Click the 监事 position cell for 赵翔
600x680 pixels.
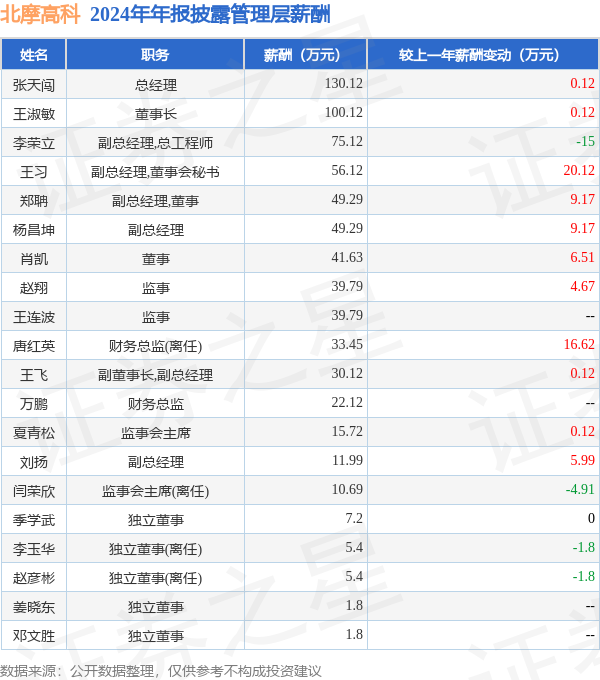coord(156,288)
